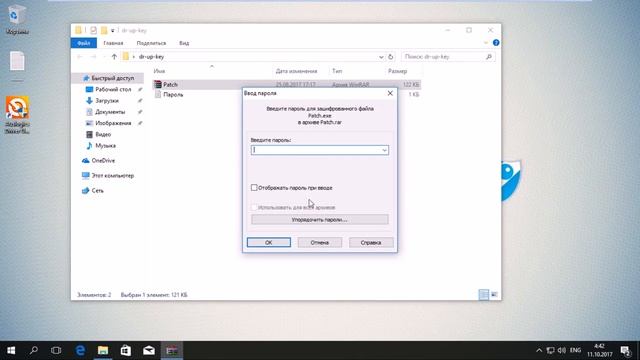Click Отмена to cancel password entry
This screenshot has width=640, height=360.
pyautogui.click(x=320, y=242)
